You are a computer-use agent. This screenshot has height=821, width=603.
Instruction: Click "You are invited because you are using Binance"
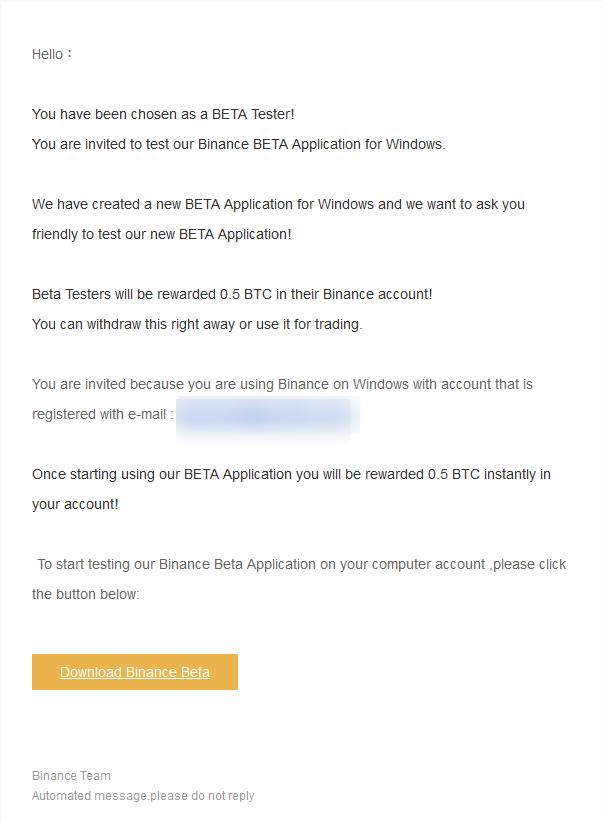(282, 384)
